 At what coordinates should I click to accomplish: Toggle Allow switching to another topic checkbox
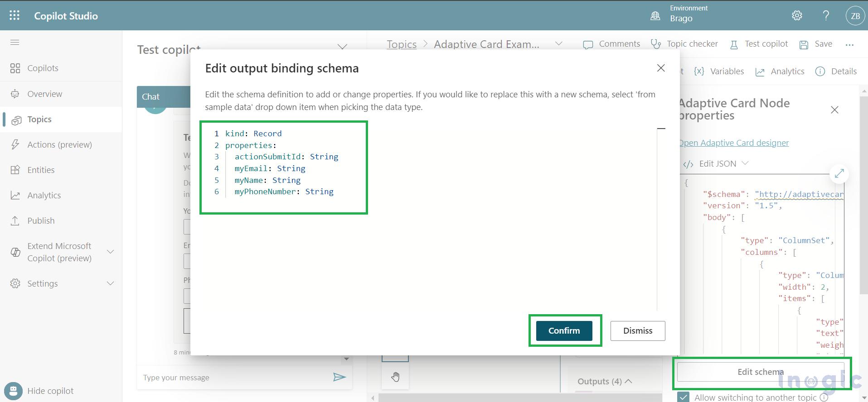[x=684, y=397]
